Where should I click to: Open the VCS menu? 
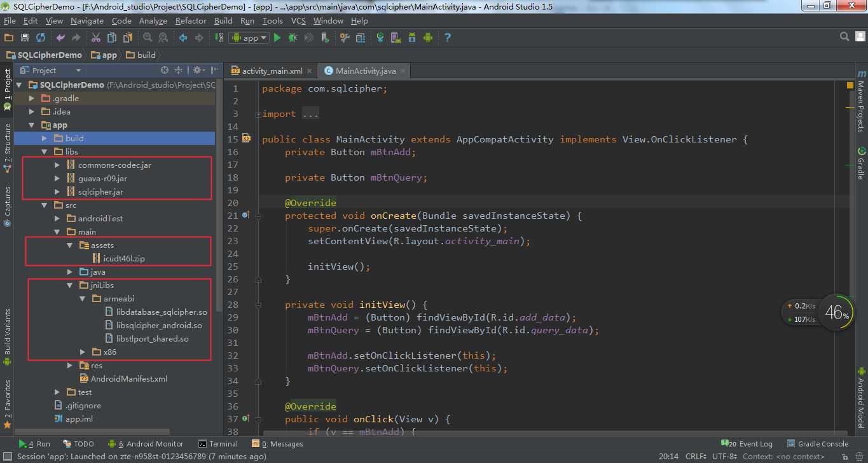click(298, 20)
